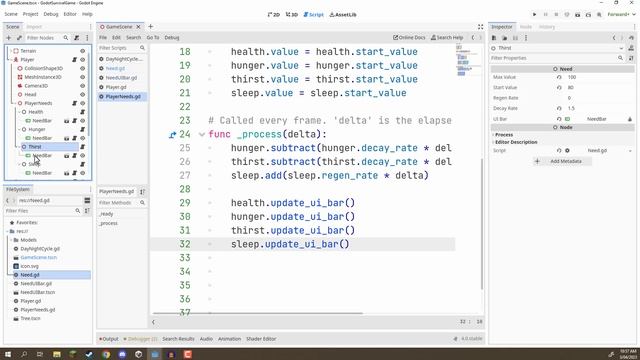The width and height of the screenshot is (640, 360).
Task: Switch to the 3D workspace
Action: tap(291, 15)
